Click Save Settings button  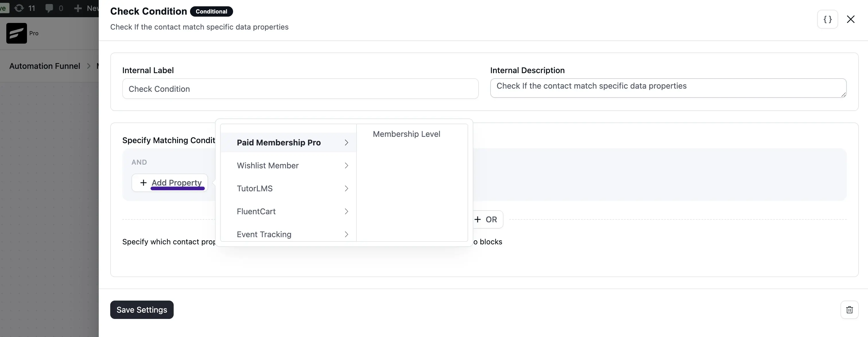[142, 310]
